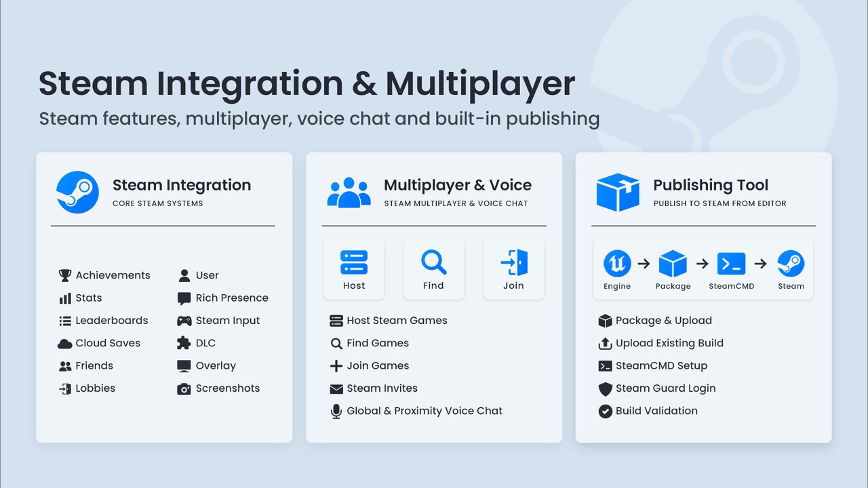Click the Cloud Saves cloud icon

pyautogui.click(x=65, y=344)
